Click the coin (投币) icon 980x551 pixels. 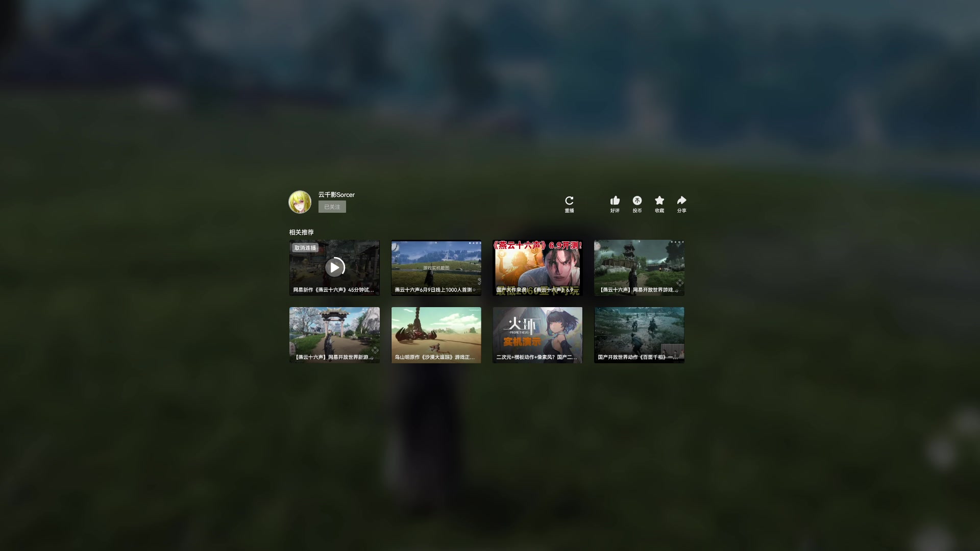tap(637, 201)
